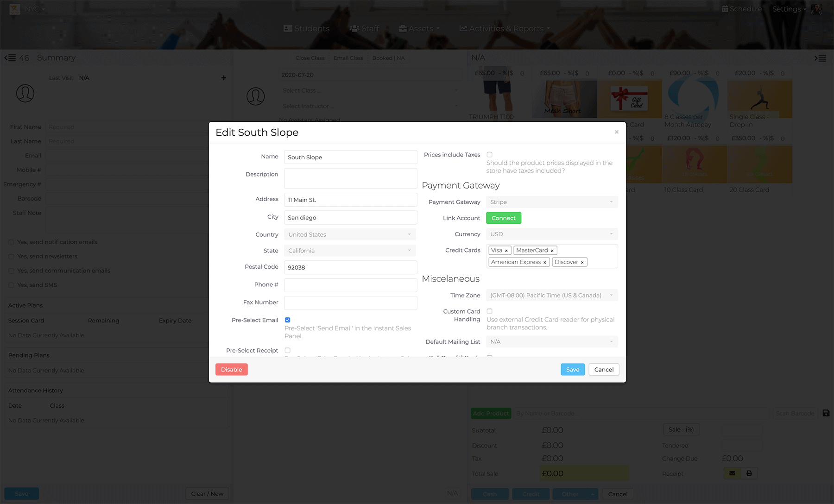This screenshot has height=504, width=834.
Task: Click the Schedule calendar icon
Action: point(725,9)
